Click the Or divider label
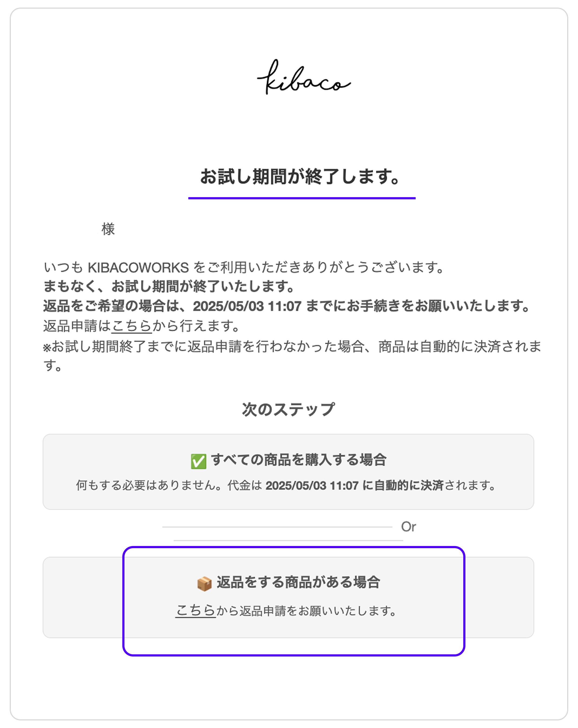Image resolution: width=578 pixels, height=728 pixels. point(408,527)
